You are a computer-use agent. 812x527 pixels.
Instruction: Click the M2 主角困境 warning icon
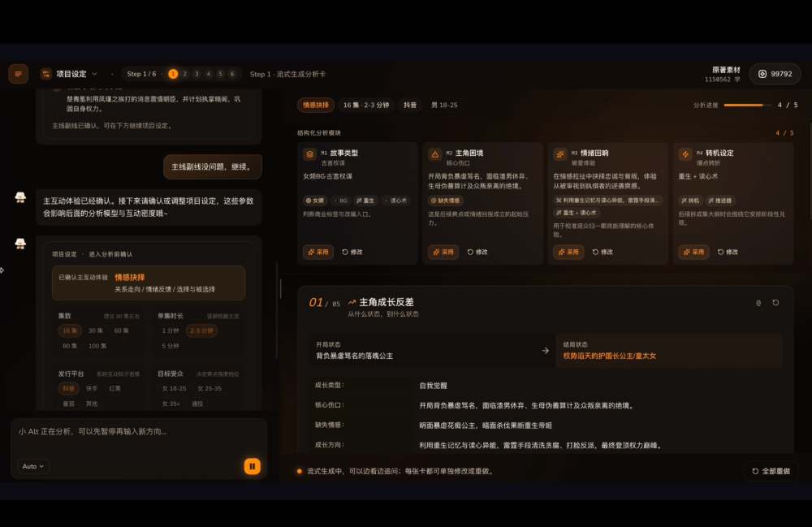[435, 154]
